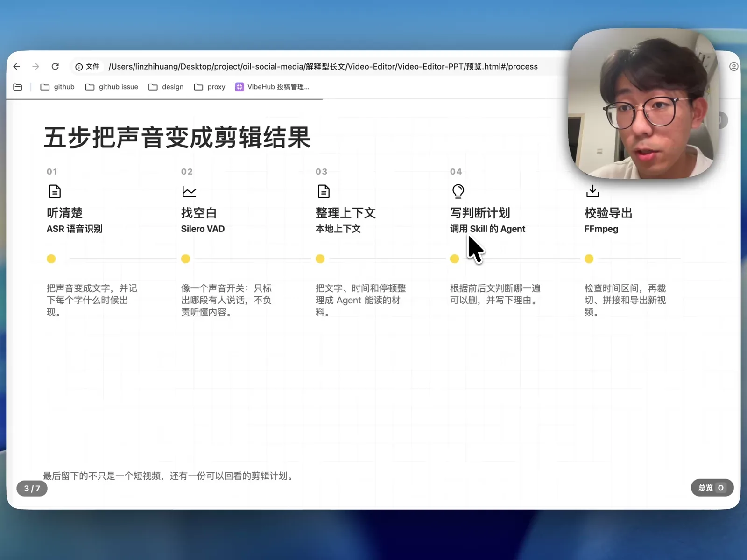Click the subtitle Silero VAD
Image resolution: width=747 pixels, height=560 pixels.
click(203, 229)
